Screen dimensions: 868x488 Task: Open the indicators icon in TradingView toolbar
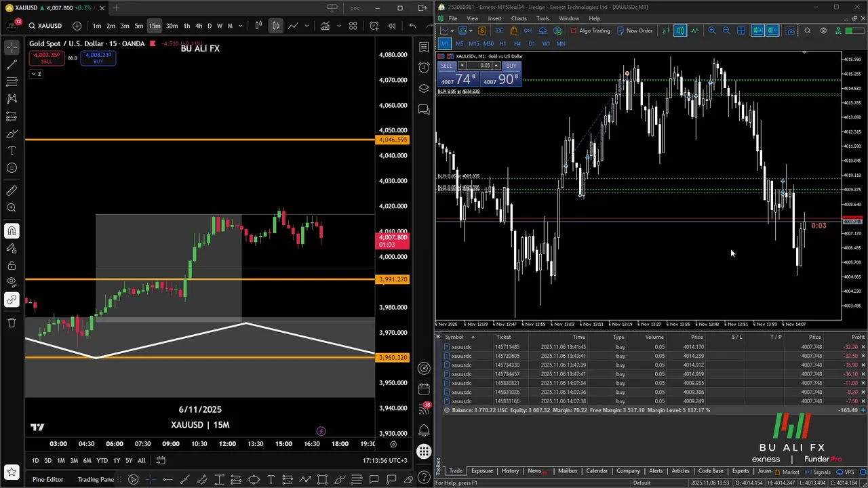coord(325,26)
